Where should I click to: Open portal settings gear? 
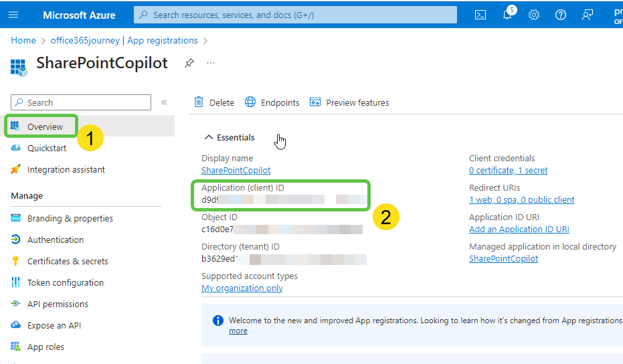coord(533,15)
